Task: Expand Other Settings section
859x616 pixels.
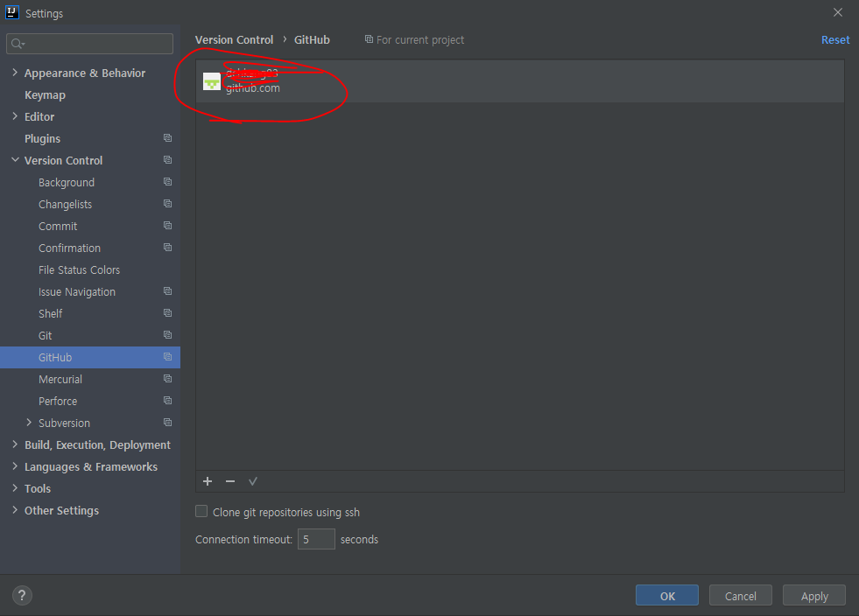Action: pyautogui.click(x=15, y=510)
